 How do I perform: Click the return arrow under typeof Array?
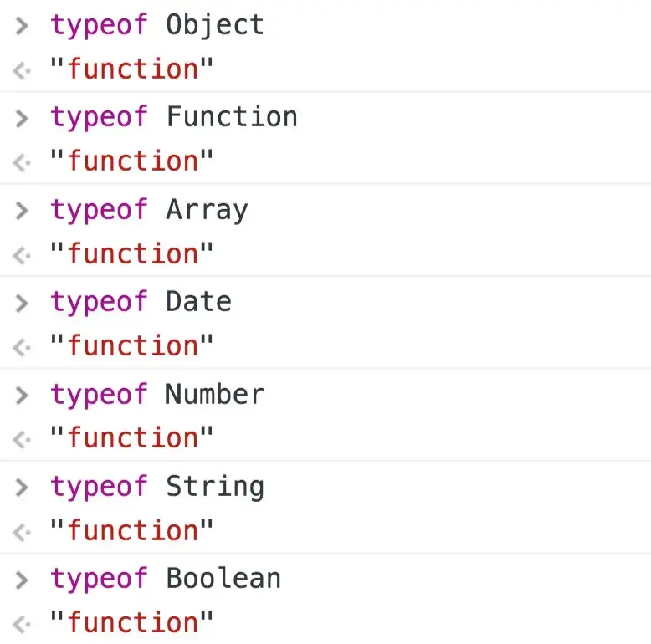(22, 255)
